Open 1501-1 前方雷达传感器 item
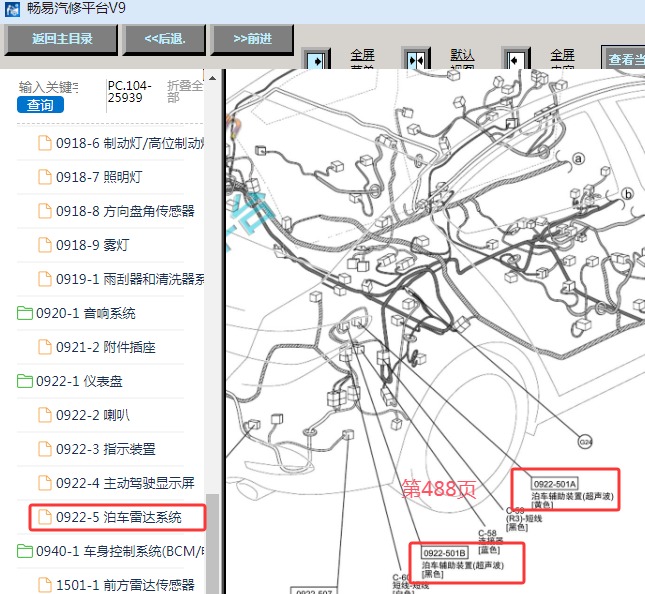 click(x=125, y=585)
